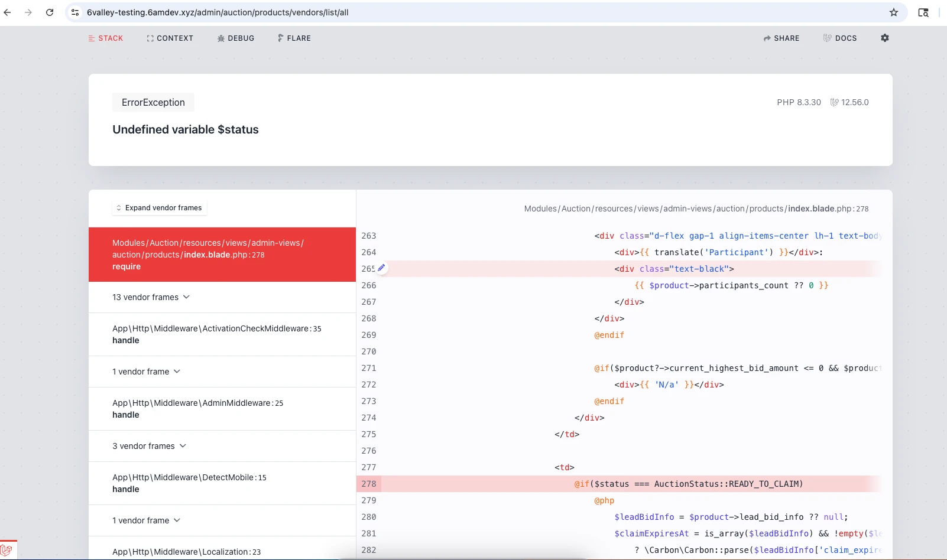Image resolution: width=947 pixels, height=560 pixels.
Task: Click the $leadBidInfo assignment on line 280
Action: (731, 517)
